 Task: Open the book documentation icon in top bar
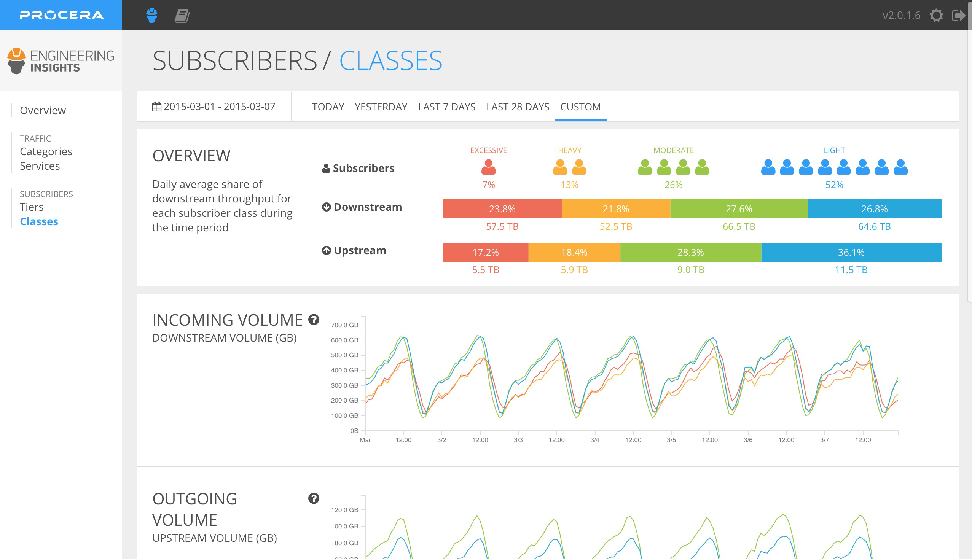pyautogui.click(x=182, y=16)
